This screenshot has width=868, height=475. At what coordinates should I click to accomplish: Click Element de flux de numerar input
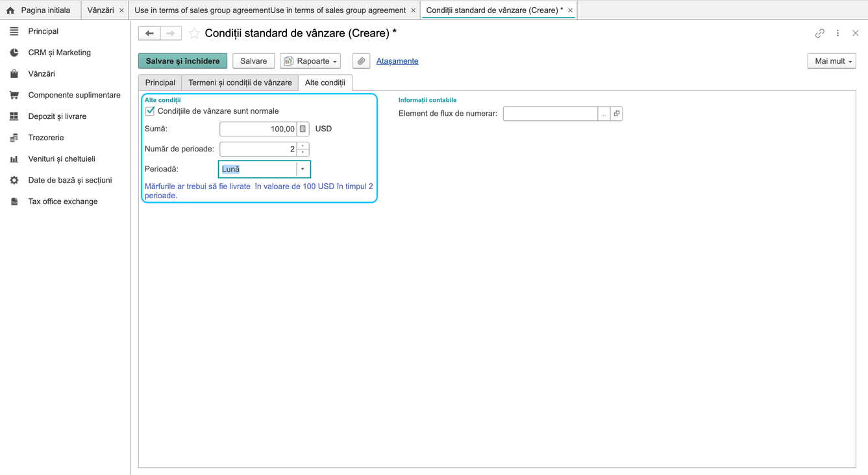tap(551, 114)
